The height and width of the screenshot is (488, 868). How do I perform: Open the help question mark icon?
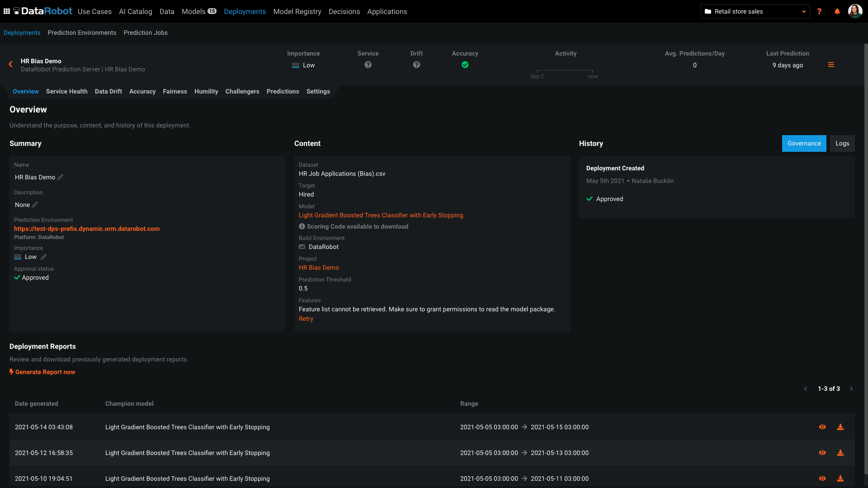coord(819,11)
